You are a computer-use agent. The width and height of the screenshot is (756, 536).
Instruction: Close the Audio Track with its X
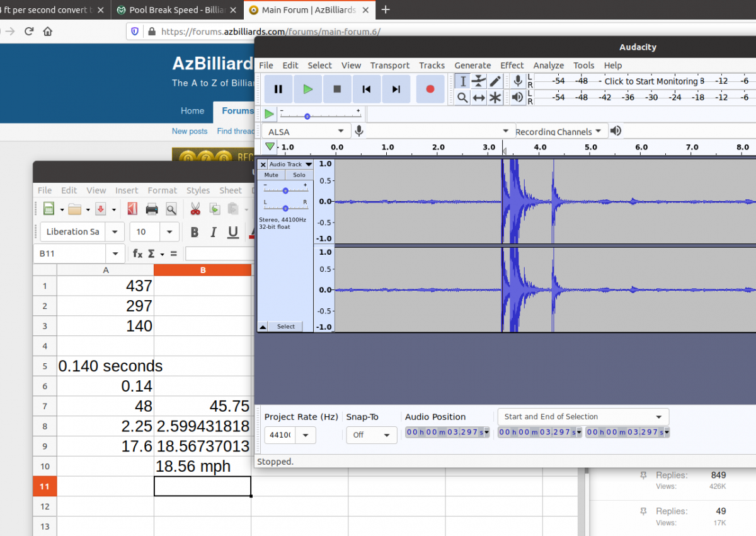tap(263, 165)
